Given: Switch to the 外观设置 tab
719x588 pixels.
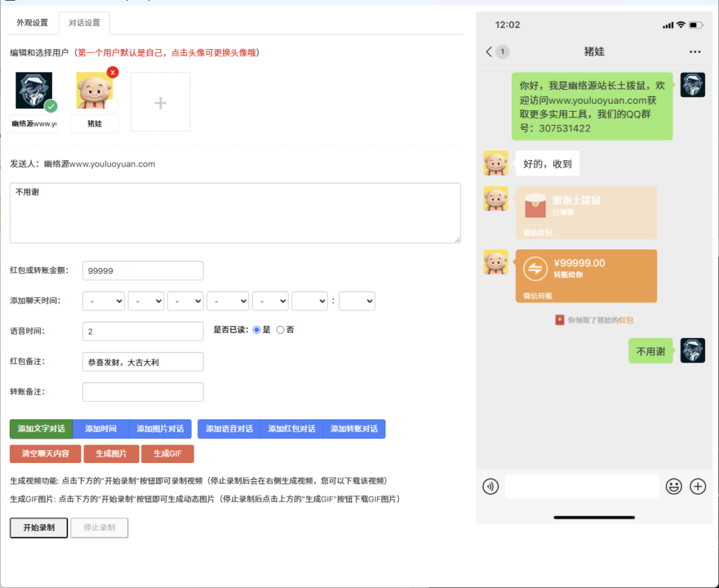Looking at the screenshot, I should 32,22.
